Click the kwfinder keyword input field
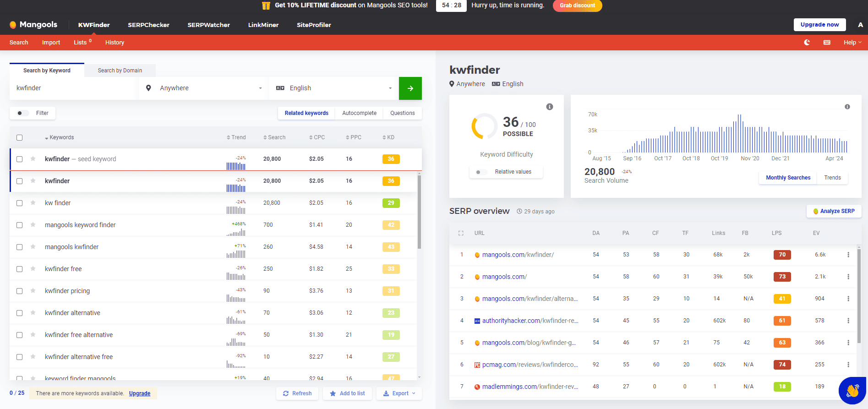The width and height of the screenshot is (868, 409). [x=74, y=88]
